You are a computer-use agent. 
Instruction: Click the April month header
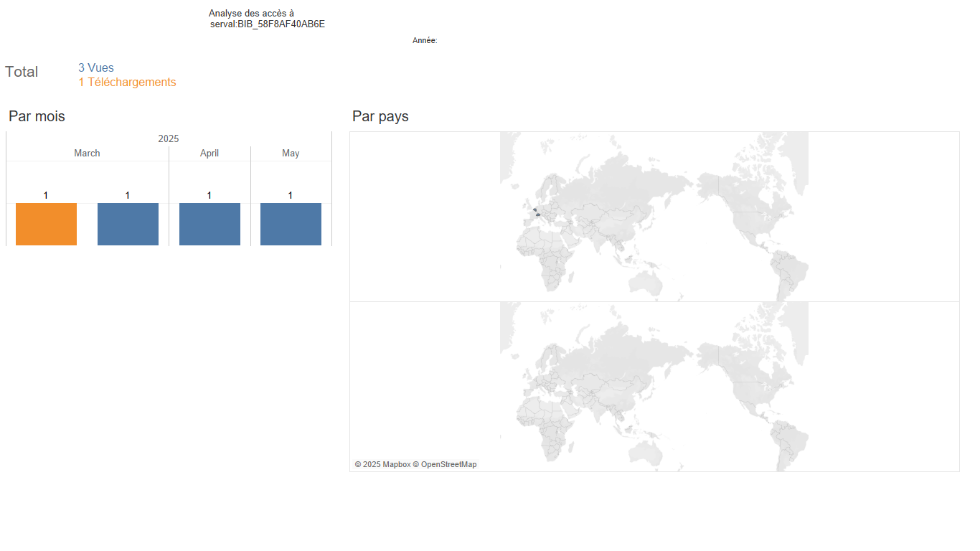209,154
